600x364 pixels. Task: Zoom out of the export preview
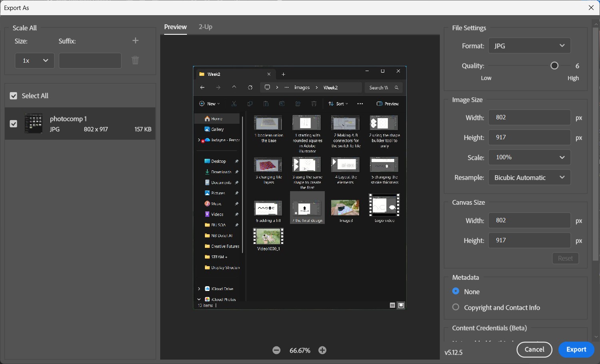pyautogui.click(x=276, y=350)
